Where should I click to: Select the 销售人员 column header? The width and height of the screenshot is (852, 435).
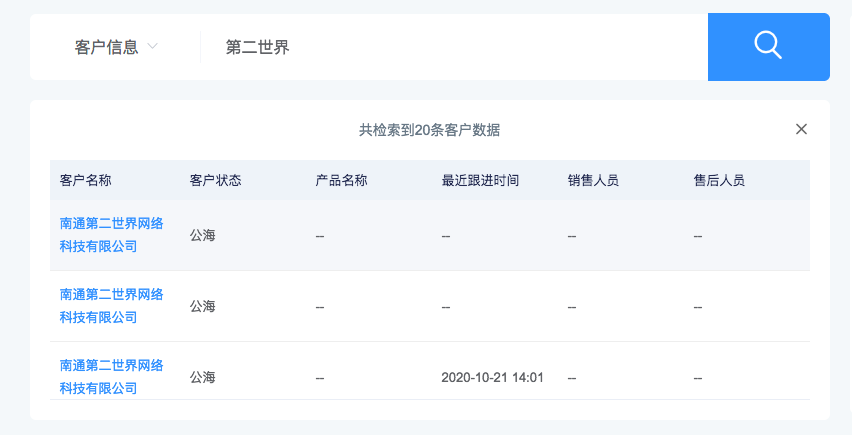coord(593,180)
